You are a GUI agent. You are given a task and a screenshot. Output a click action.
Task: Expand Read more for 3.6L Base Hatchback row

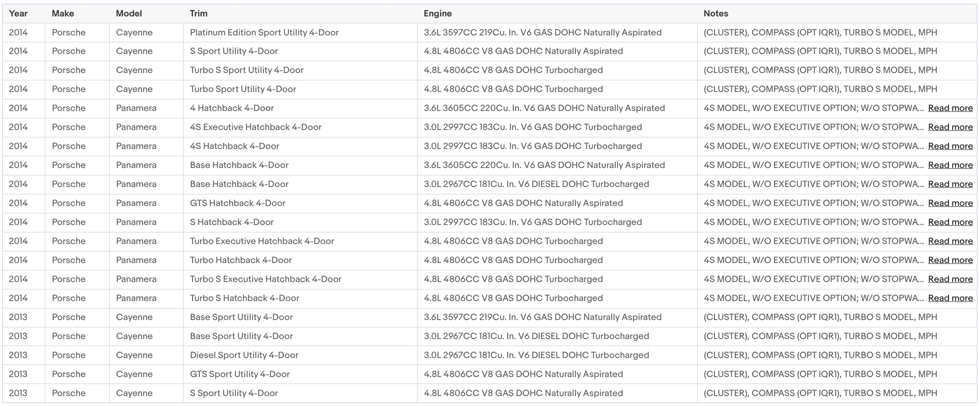[950, 165]
